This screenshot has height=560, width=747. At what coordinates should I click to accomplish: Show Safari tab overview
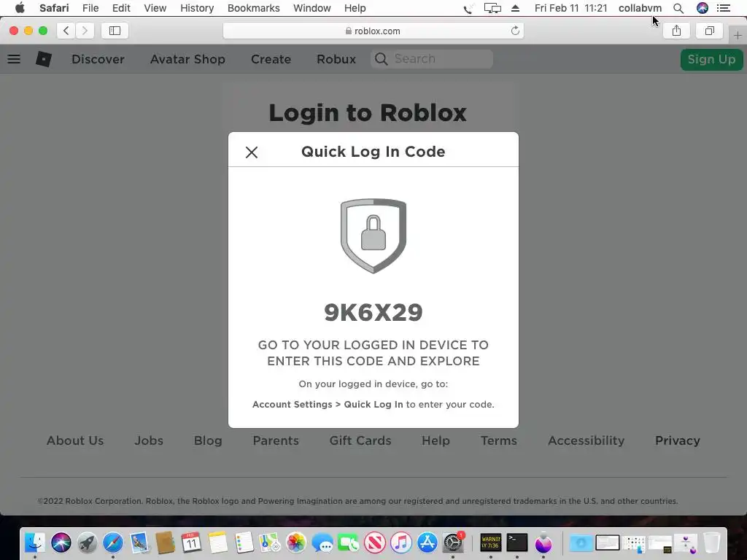coord(709,31)
